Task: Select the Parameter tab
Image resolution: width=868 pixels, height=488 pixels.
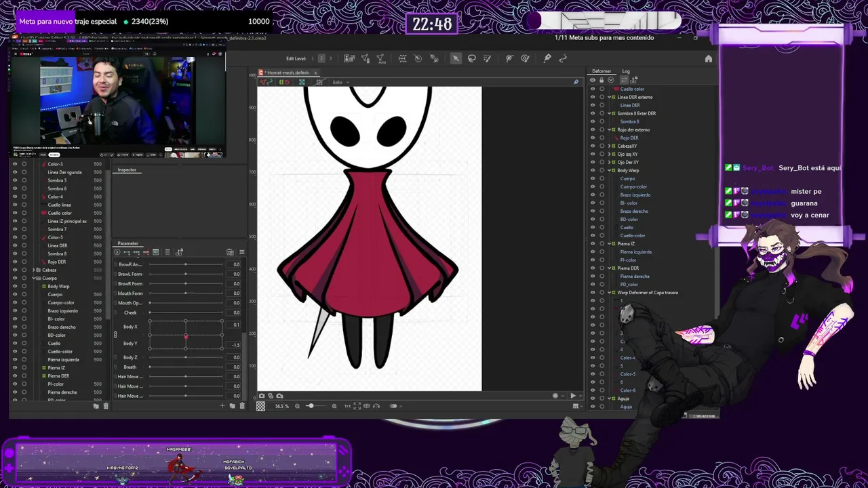Action: pyautogui.click(x=127, y=243)
